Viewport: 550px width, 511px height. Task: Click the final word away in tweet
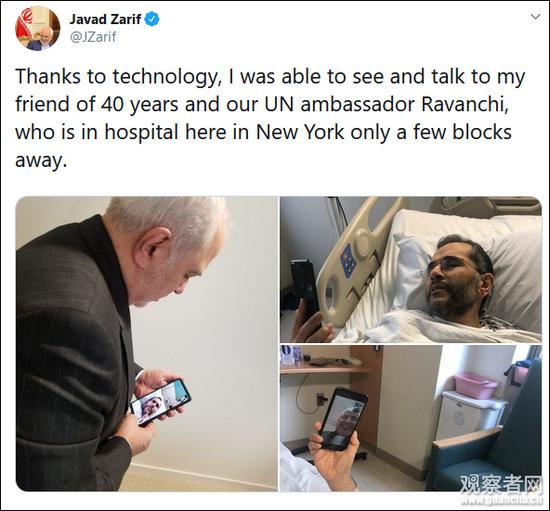tap(41, 161)
